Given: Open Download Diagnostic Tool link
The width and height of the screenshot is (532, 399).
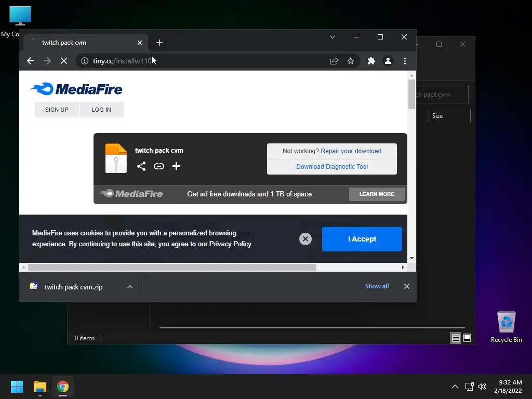Looking at the screenshot, I should (x=332, y=167).
